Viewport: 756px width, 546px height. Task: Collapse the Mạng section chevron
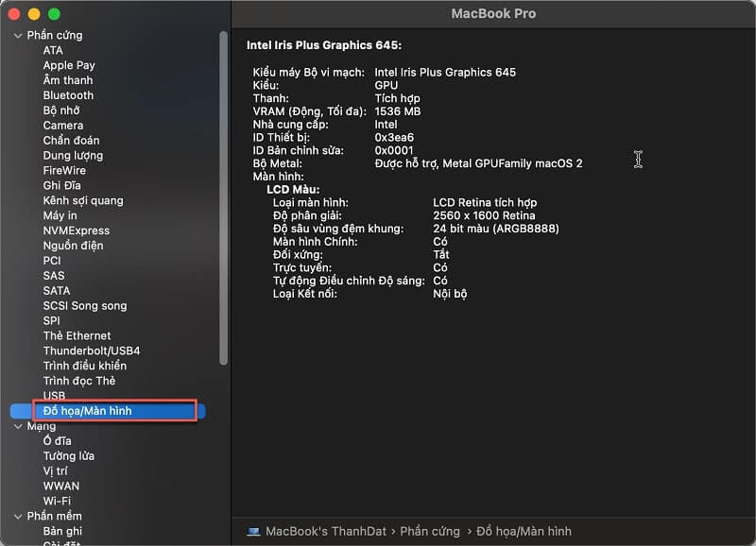(18, 426)
